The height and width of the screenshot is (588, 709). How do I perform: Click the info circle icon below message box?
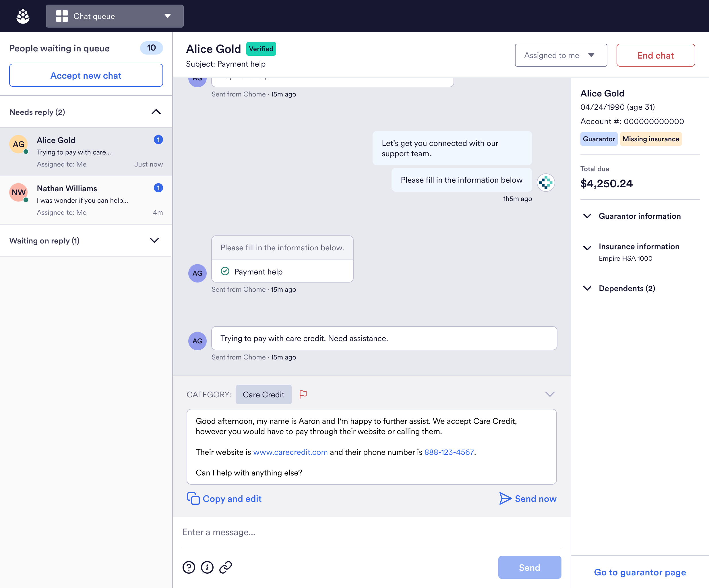[207, 567]
